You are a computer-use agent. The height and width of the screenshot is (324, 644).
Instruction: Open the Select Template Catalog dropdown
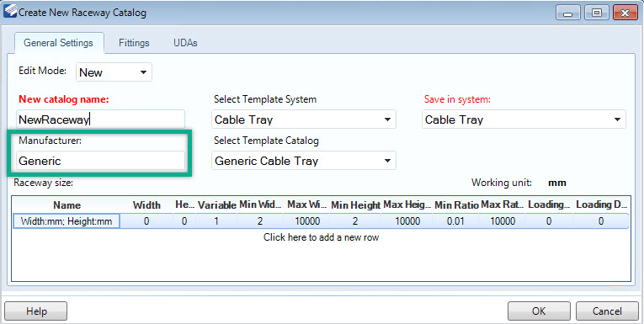(x=304, y=161)
